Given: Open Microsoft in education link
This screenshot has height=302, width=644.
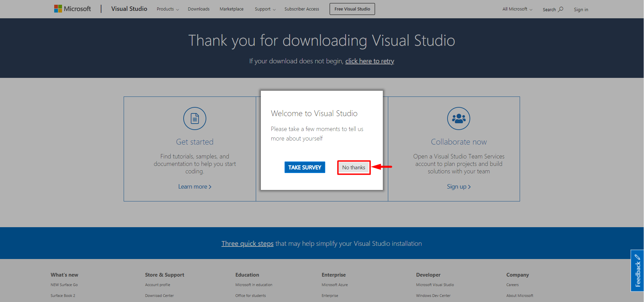Looking at the screenshot, I should (254, 285).
